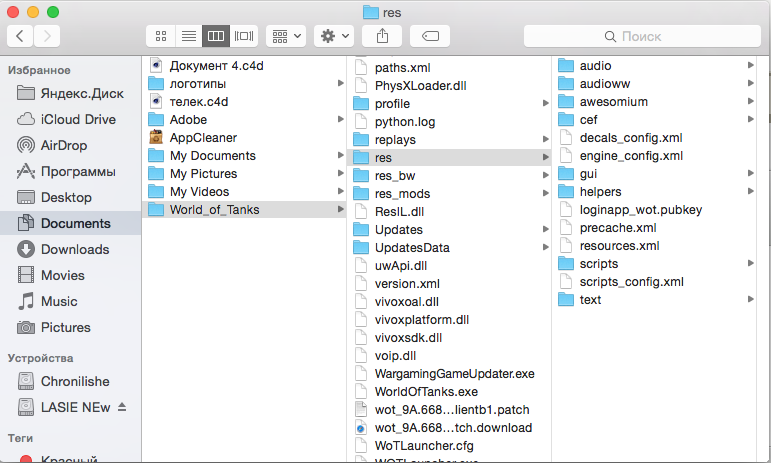
Task: Open the Arrange items dropdown
Action: [x=284, y=36]
